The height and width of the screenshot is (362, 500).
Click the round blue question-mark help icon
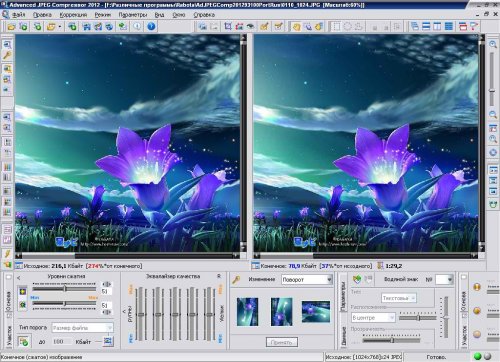point(151,26)
